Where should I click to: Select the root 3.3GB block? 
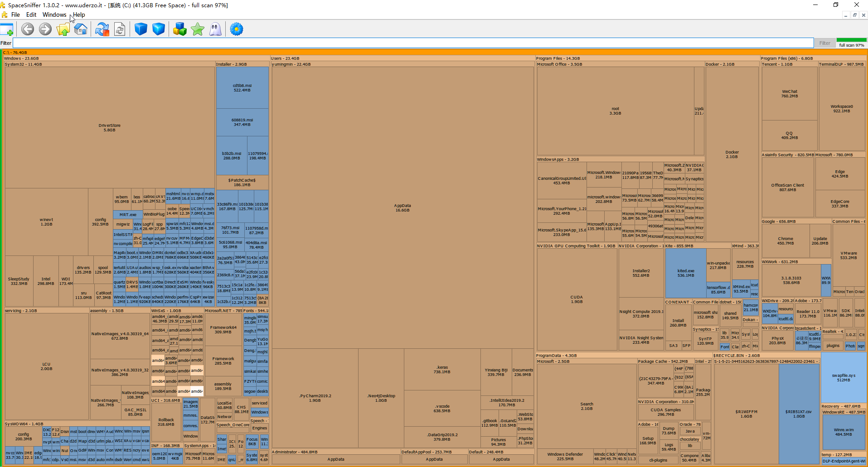(615, 111)
